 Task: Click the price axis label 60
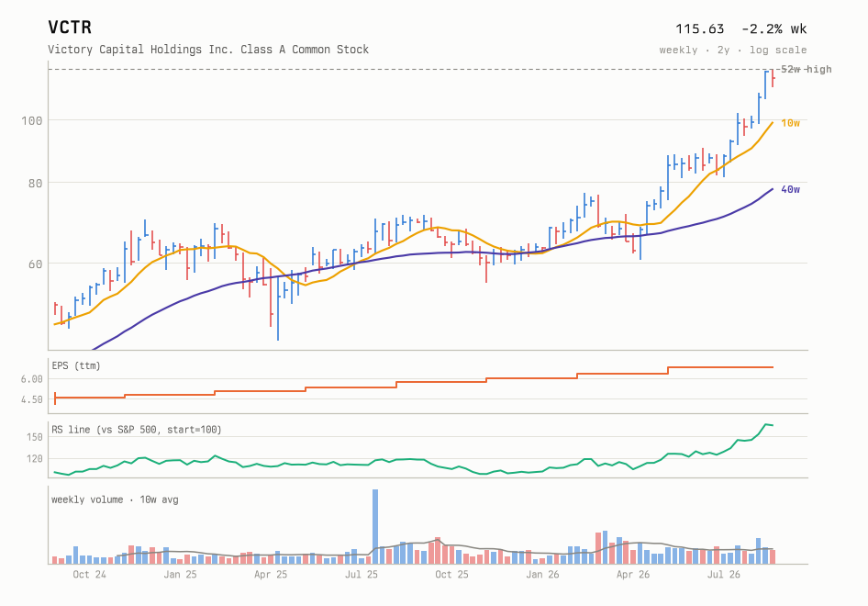click(35, 264)
